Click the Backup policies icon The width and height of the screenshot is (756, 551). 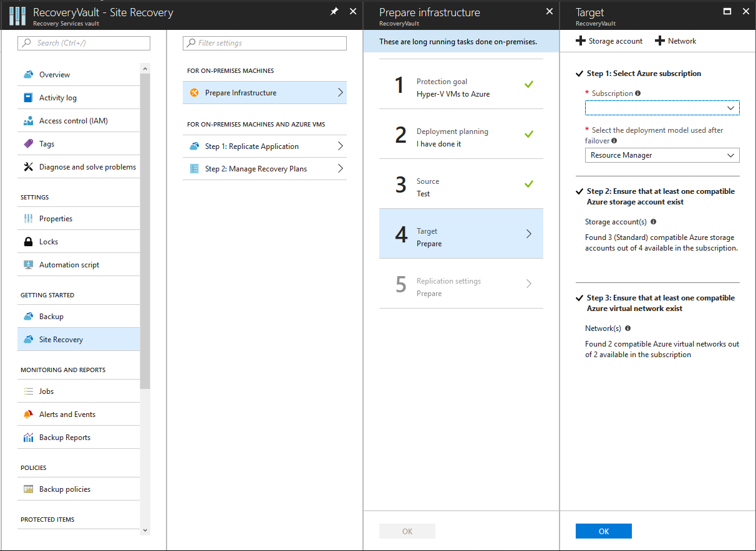click(28, 489)
